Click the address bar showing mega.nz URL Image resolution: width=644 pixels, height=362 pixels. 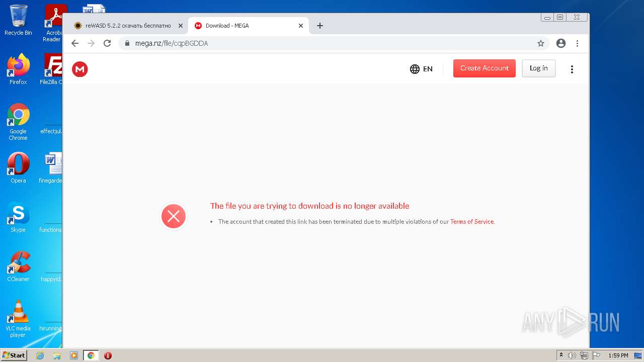click(334, 43)
